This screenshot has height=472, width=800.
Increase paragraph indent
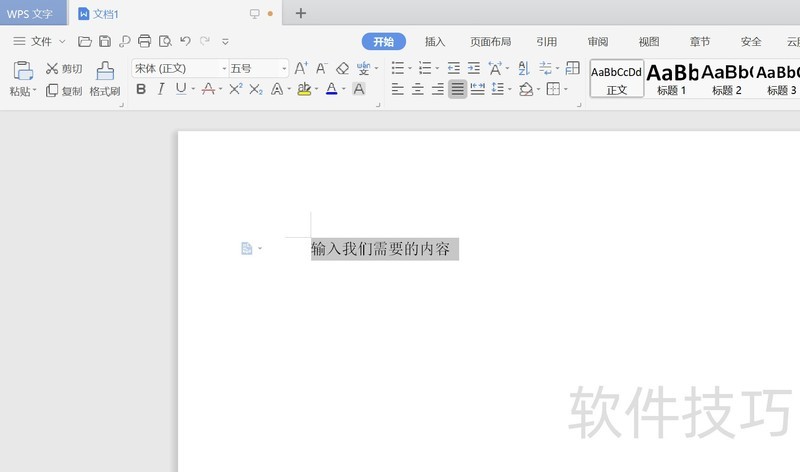(x=473, y=68)
